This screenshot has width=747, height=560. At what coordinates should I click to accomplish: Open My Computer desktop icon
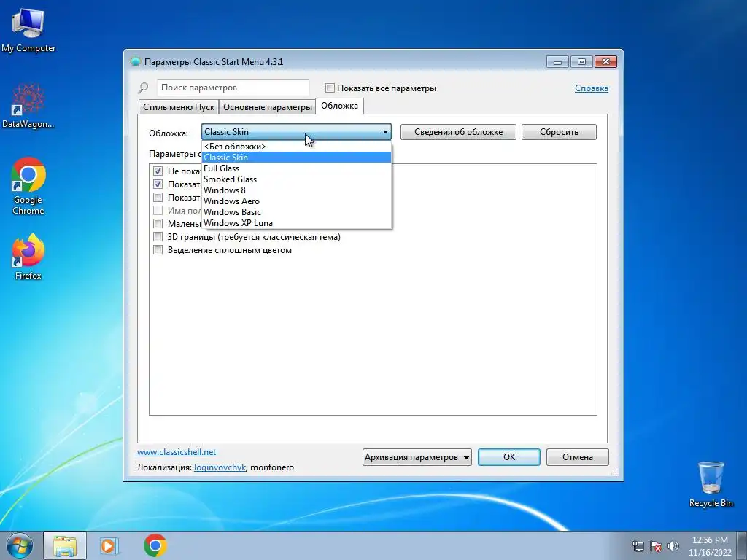click(28, 30)
